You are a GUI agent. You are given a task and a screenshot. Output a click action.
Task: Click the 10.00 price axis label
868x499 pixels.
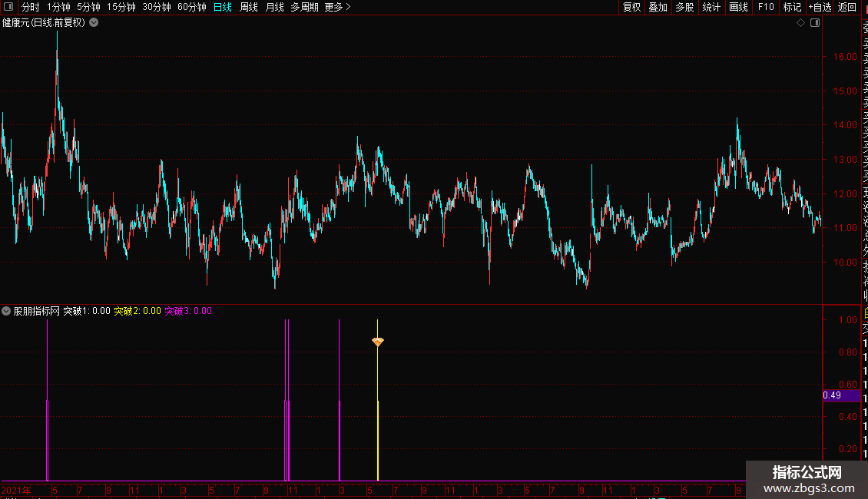[x=845, y=263]
